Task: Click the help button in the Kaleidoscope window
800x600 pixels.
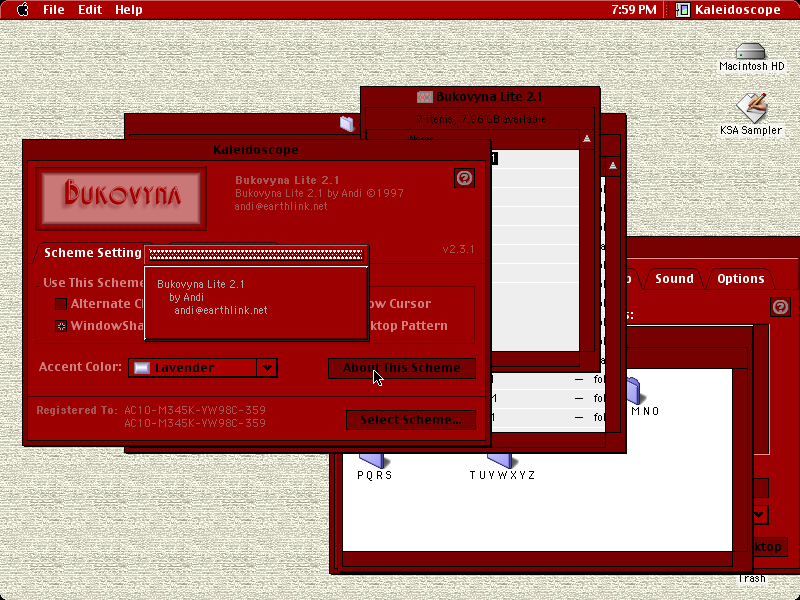Action: [464, 178]
